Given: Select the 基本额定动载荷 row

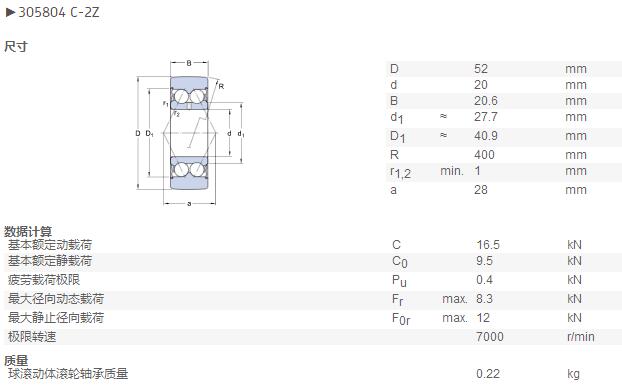Looking at the screenshot, I should coord(311,245).
